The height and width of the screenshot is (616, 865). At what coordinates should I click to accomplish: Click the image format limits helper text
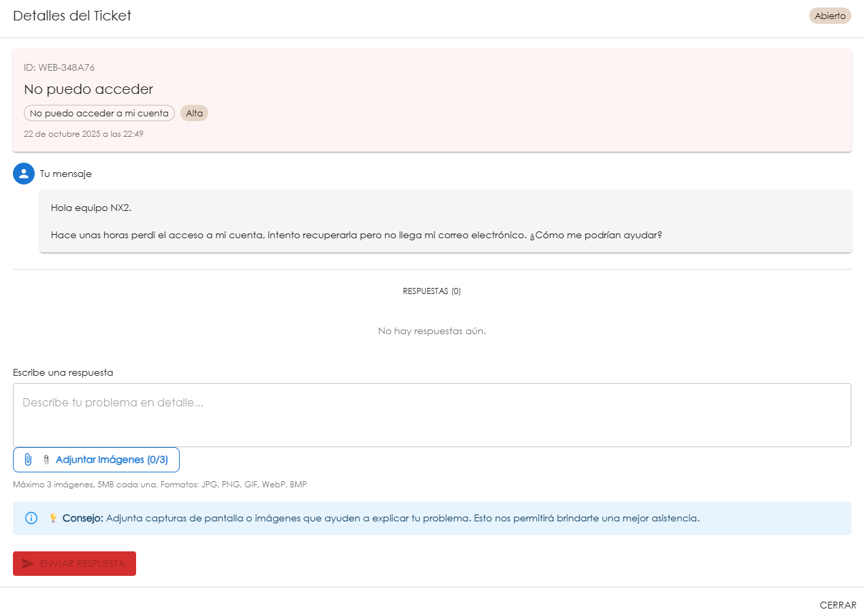160,485
